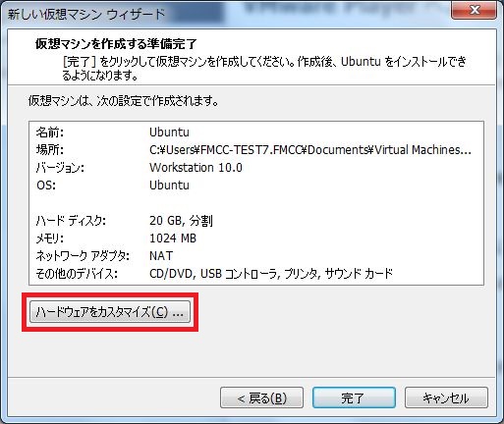Click the ハード ディスク: label
This screenshot has width=504, height=424.
coord(71,221)
